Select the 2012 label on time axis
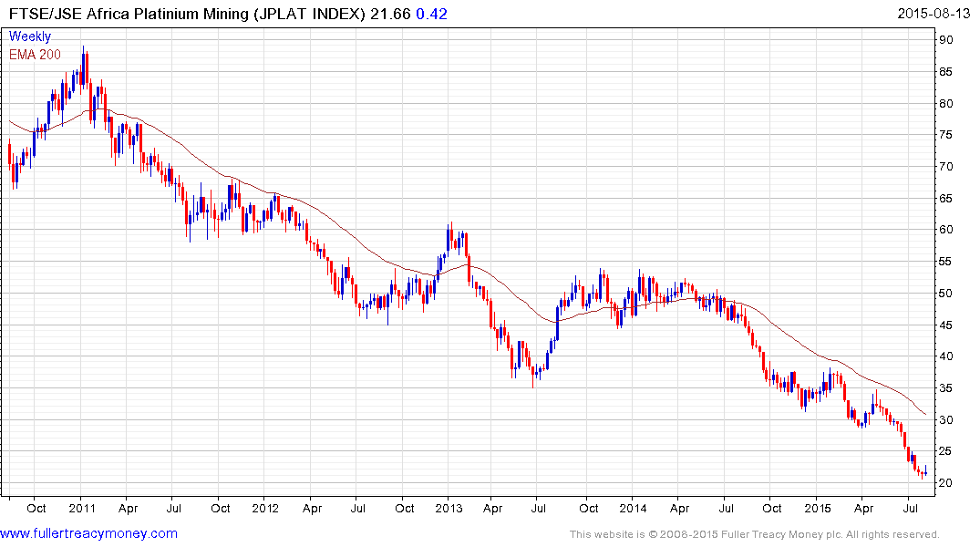Viewport: 980px width, 547px height. (265, 508)
